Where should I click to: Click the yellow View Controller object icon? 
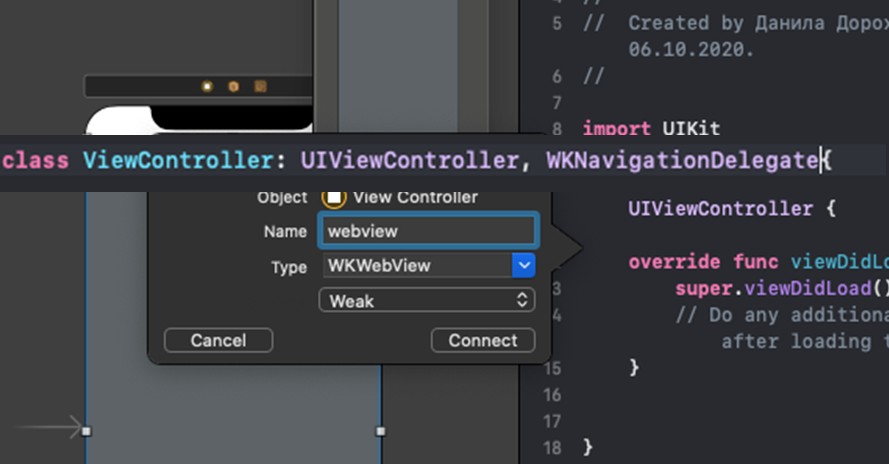pyautogui.click(x=334, y=197)
